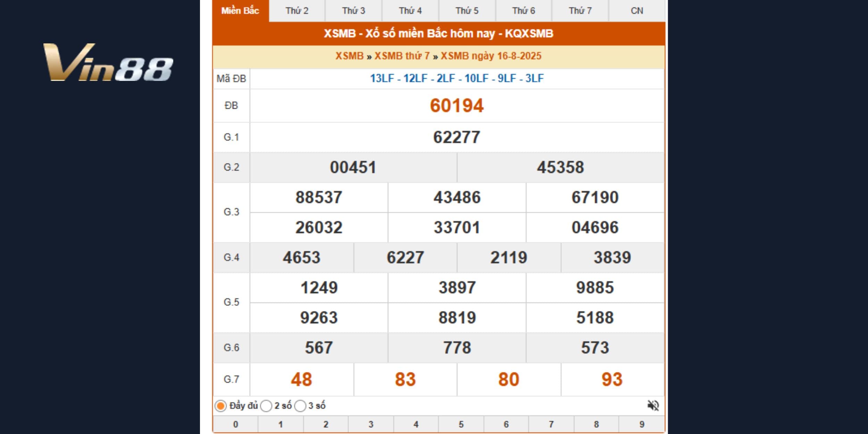The height and width of the screenshot is (434, 868).
Task: Select digit filter 8
Action: point(596,424)
